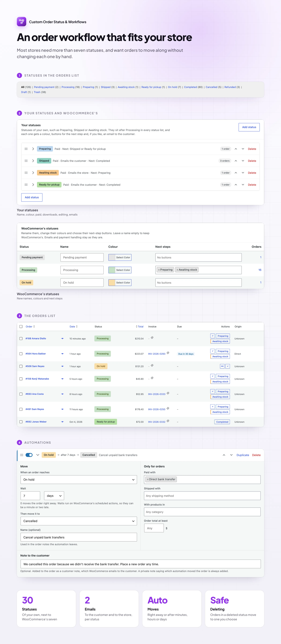Expand the Preparing status row chevron

(33, 149)
